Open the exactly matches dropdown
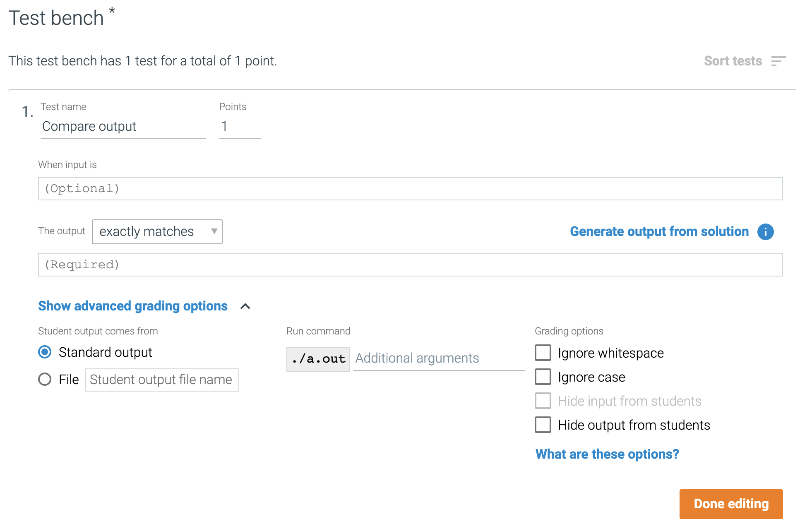Image resolution: width=812 pixels, height=529 pixels. click(157, 232)
